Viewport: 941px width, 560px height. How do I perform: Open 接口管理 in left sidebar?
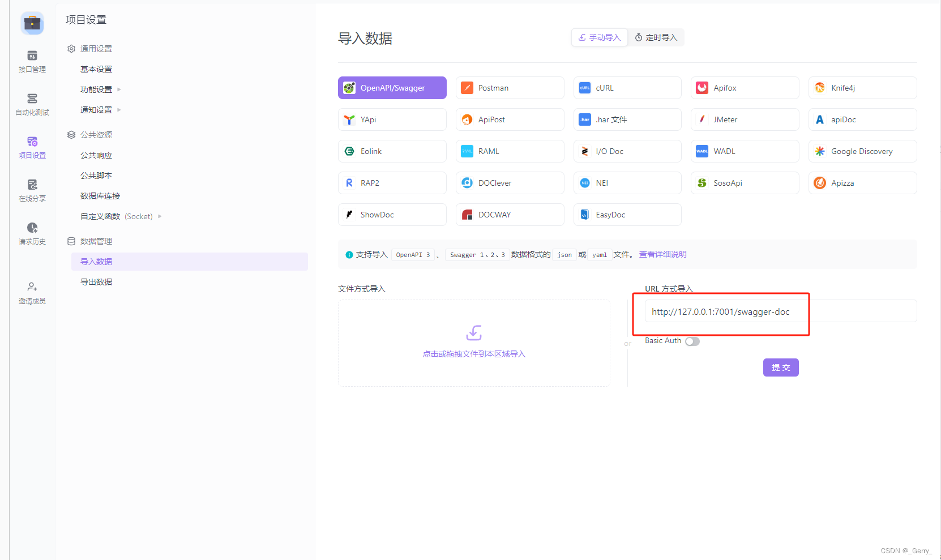pos(32,62)
